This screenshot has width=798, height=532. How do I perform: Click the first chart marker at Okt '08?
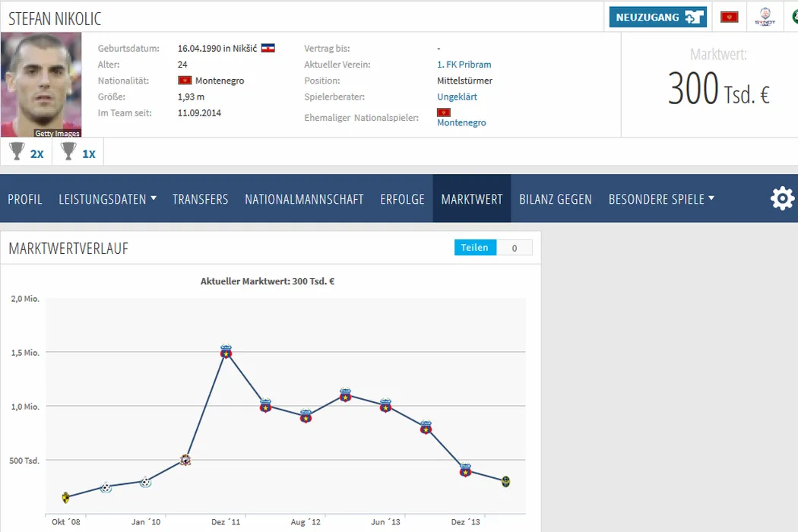pyautogui.click(x=66, y=498)
